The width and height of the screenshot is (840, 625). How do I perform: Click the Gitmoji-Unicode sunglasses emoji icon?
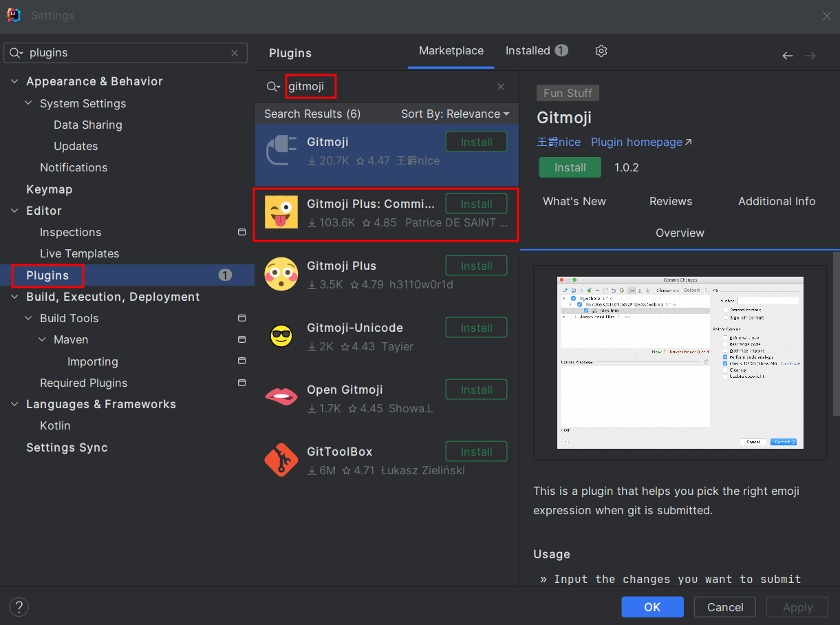(281, 337)
